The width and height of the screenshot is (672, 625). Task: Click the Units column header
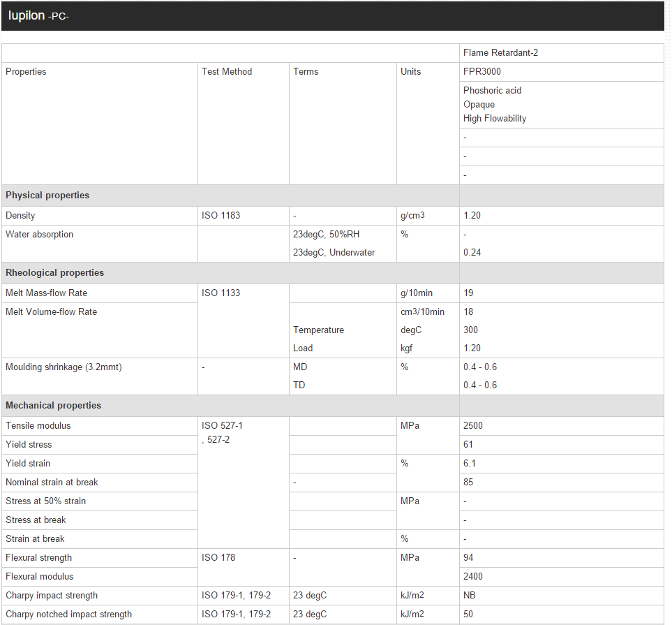pyautogui.click(x=411, y=72)
